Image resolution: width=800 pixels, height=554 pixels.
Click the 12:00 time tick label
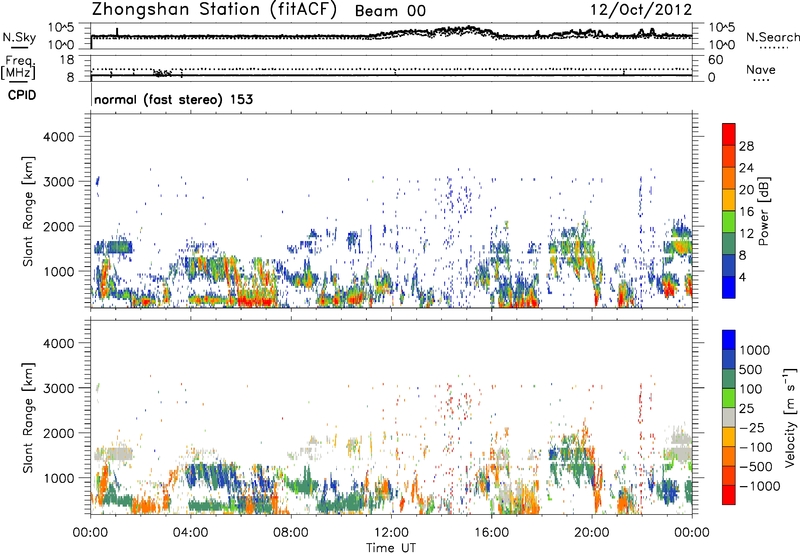pyautogui.click(x=391, y=533)
